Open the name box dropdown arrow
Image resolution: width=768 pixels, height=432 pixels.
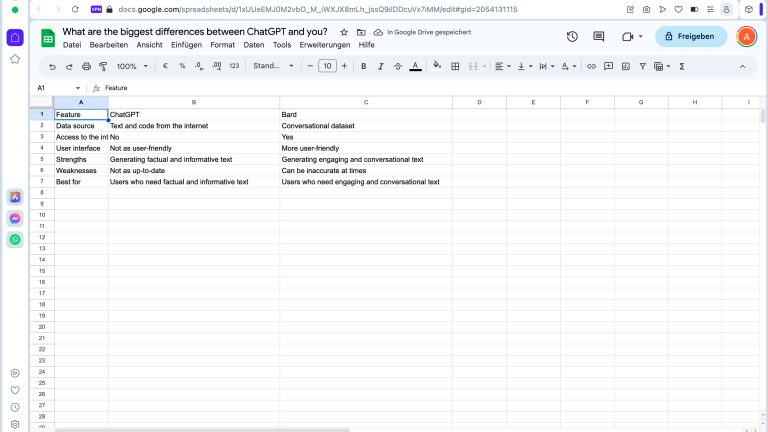(78, 88)
